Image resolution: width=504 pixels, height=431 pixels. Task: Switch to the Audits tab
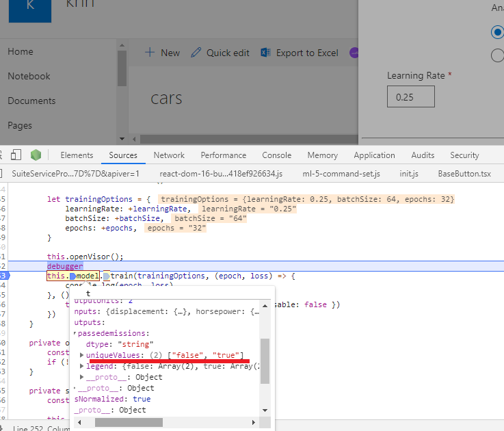click(x=423, y=155)
